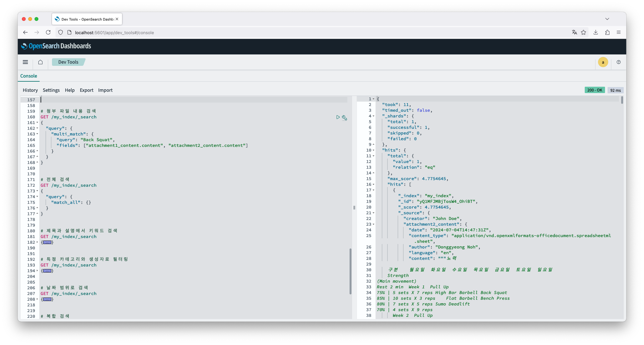Click the browser translate page icon
This screenshot has width=644, height=345.
point(574,32)
